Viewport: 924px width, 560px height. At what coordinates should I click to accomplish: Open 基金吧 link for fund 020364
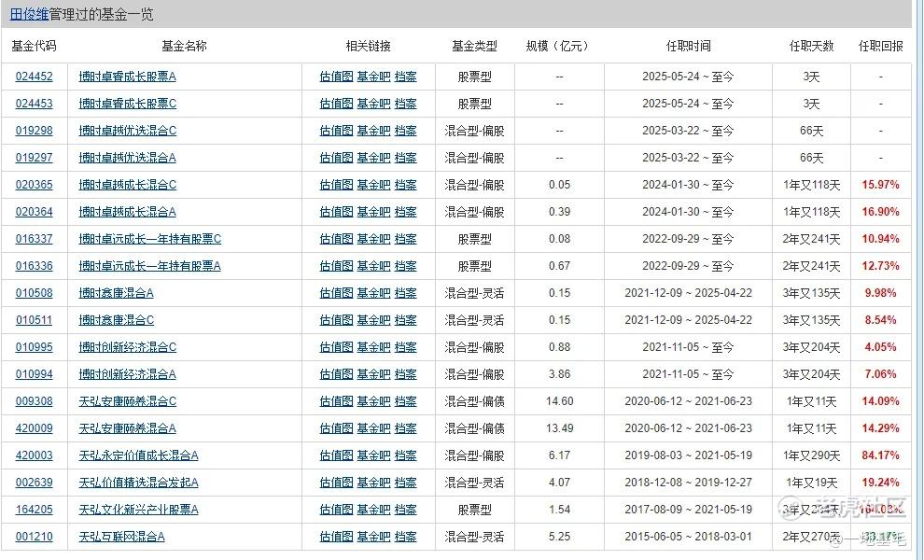[x=373, y=212]
